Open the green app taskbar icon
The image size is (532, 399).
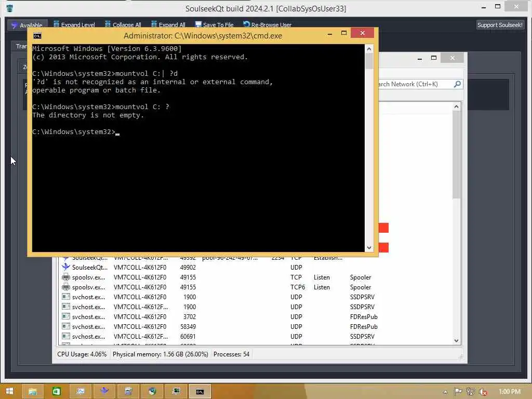[x=56, y=391]
